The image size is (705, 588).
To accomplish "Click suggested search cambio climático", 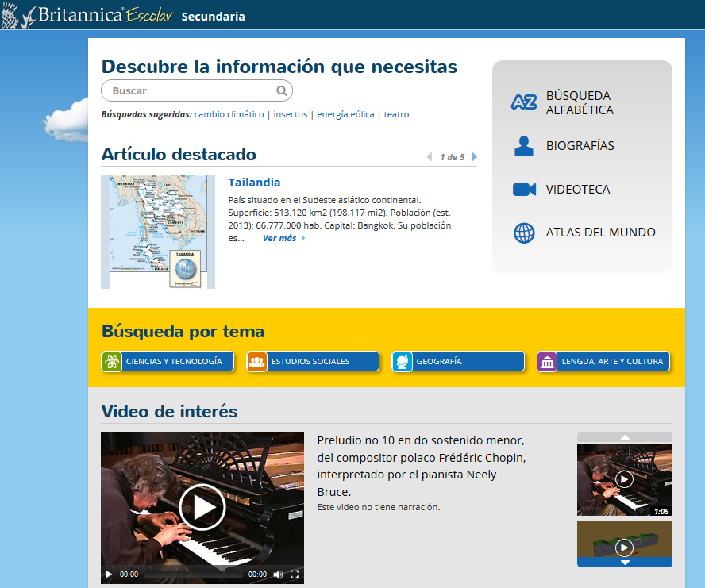I will (x=229, y=114).
